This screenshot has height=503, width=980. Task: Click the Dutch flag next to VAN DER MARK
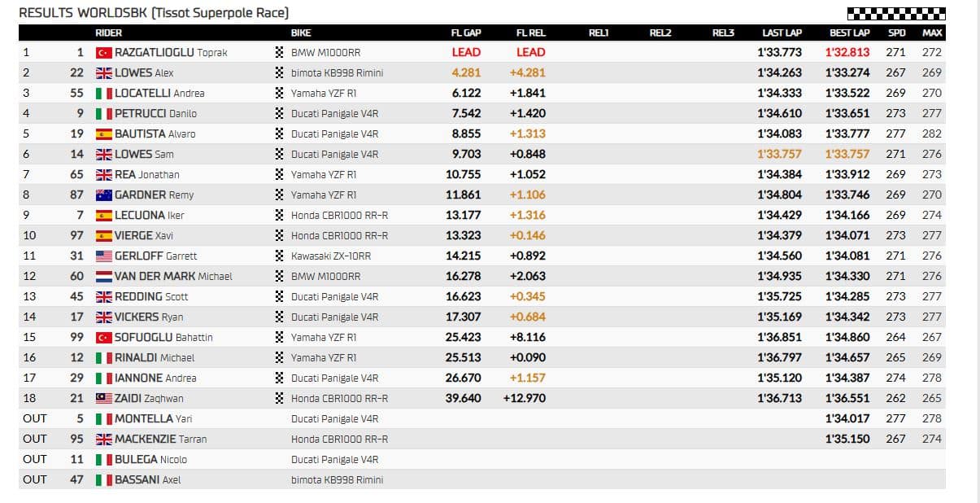[x=103, y=276]
